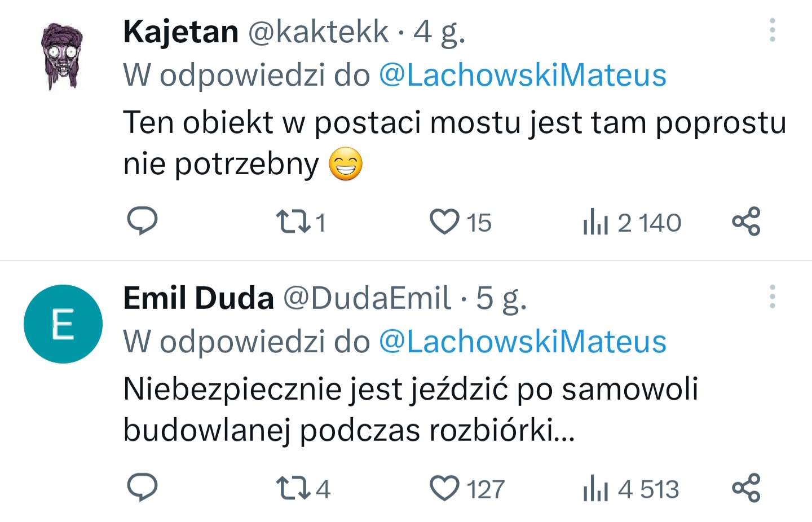Open the Emil Duda display name
The image size is (812, 522).
pyautogui.click(x=198, y=298)
